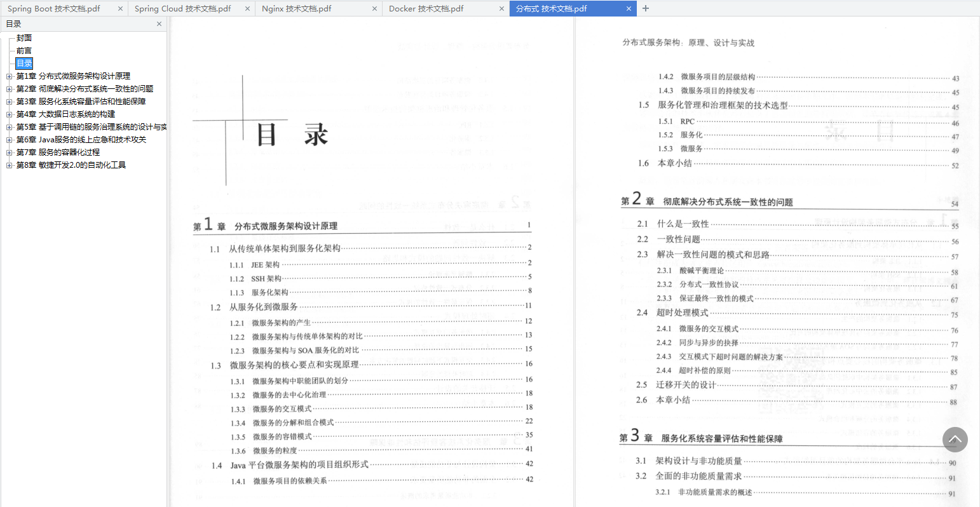980x507 pixels.
Task: Click page header 分布式服务架构：原理、设计与实战
Action: coord(688,43)
